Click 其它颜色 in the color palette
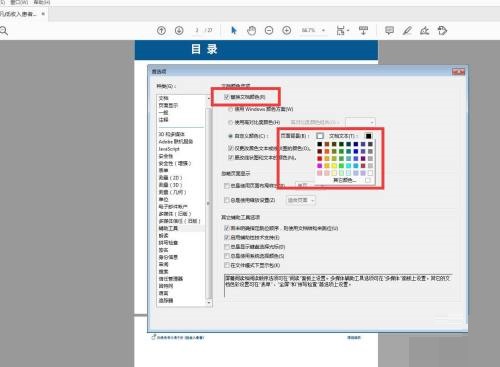Viewport: 500px width, 367px height. click(x=345, y=180)
